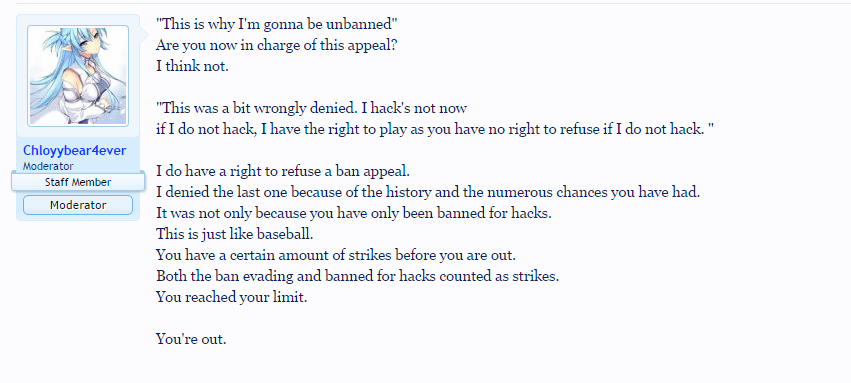
Task: Click the text "Are you now in charge of this appeal?"
Action: click(x=277, y=45)
